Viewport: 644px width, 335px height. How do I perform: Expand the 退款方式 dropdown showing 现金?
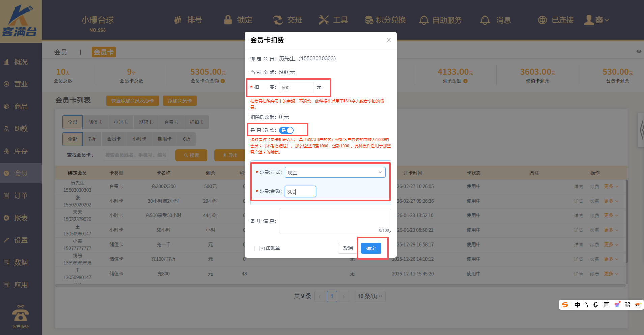point(335,172)
